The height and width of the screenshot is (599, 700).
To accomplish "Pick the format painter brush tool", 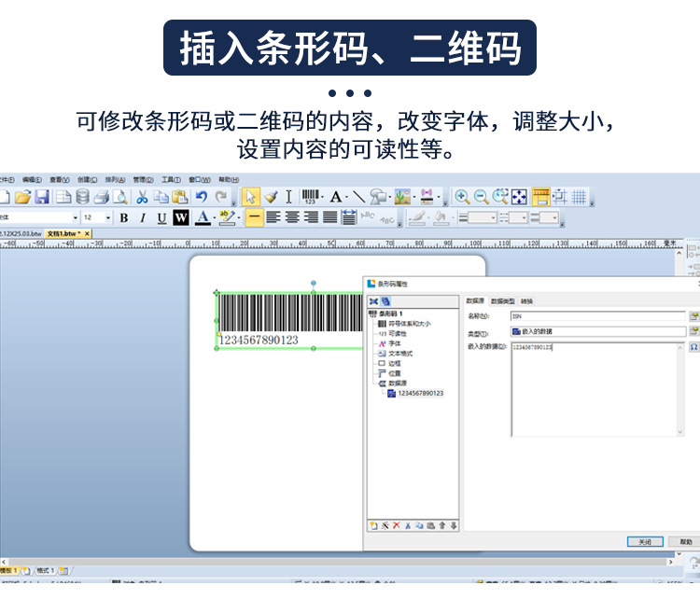I will click(270, 197).
